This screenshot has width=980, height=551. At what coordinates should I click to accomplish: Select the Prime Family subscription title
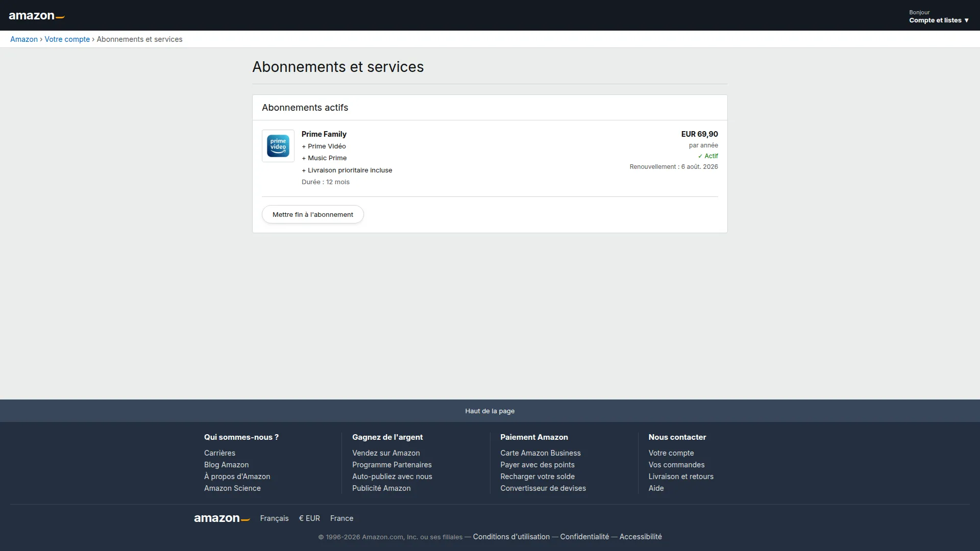click(x=324, y=134)
